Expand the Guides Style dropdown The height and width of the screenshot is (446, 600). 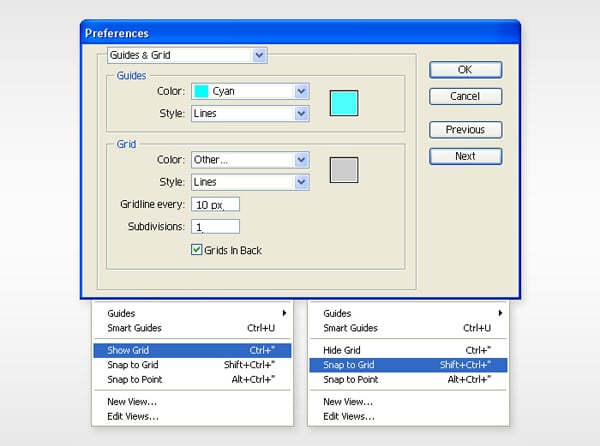tap(301, 114)
